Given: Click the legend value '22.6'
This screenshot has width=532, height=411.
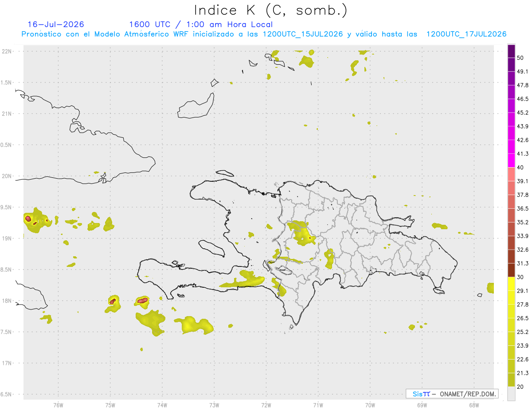Looking at the screenshot, I should coord(523,359).
